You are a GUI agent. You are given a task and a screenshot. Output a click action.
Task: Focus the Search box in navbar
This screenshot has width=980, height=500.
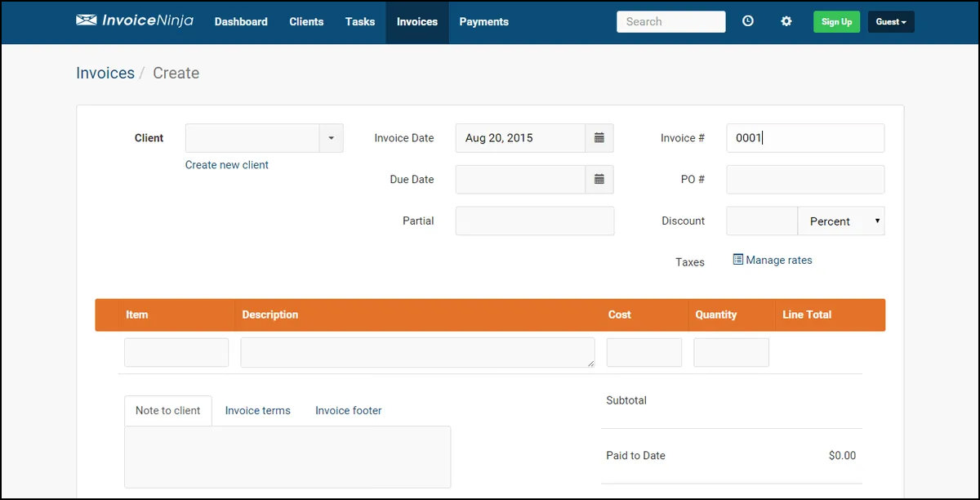[670, 22]
